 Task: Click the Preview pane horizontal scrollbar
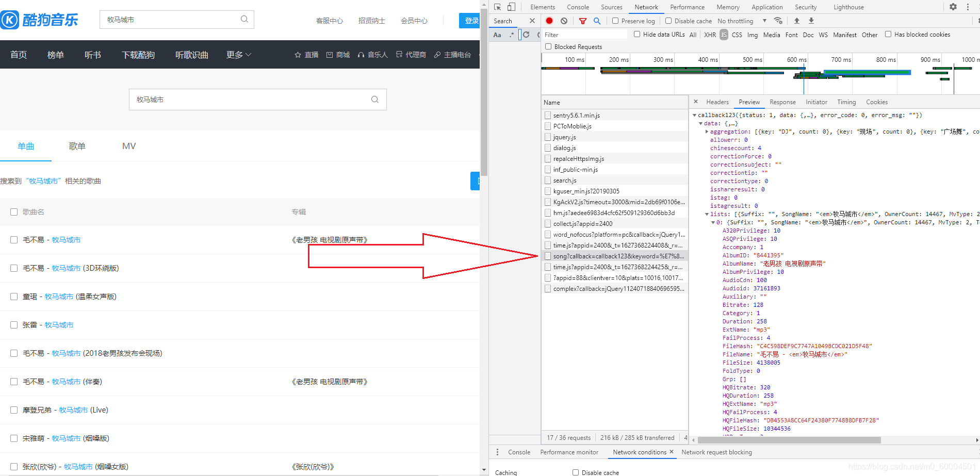pos(789,440)
